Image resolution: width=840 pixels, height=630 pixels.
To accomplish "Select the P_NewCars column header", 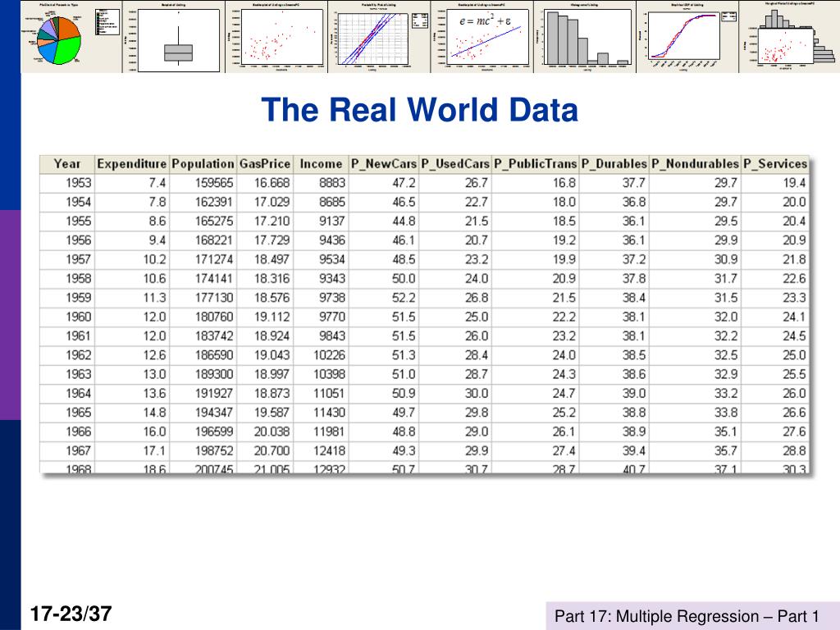I will (384, 164).
